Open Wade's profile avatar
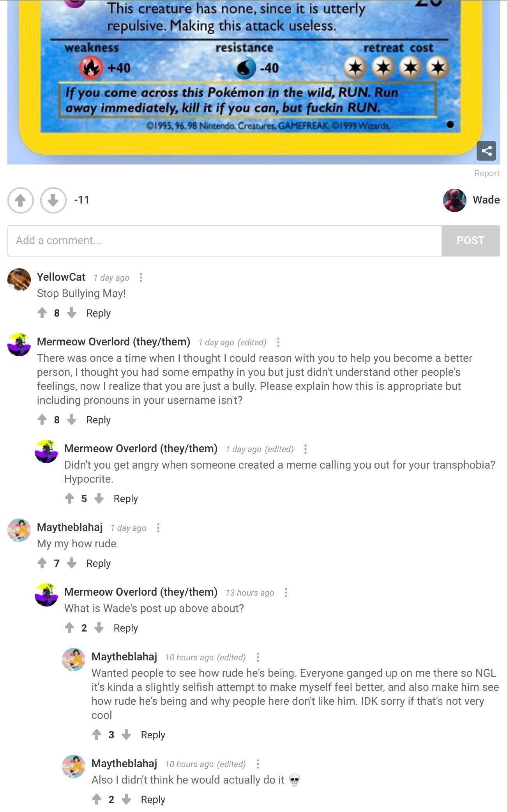Screen dimensions: 507x812 [x=454, y=200]
